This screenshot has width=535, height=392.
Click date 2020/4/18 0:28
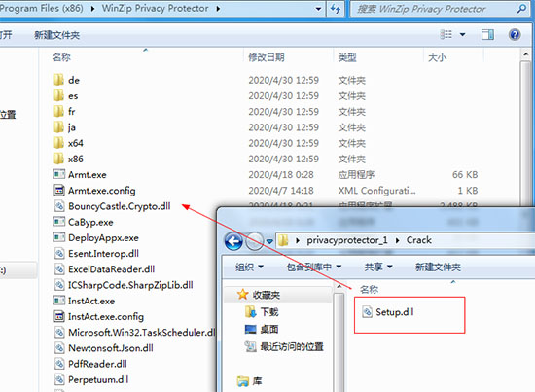281,174
